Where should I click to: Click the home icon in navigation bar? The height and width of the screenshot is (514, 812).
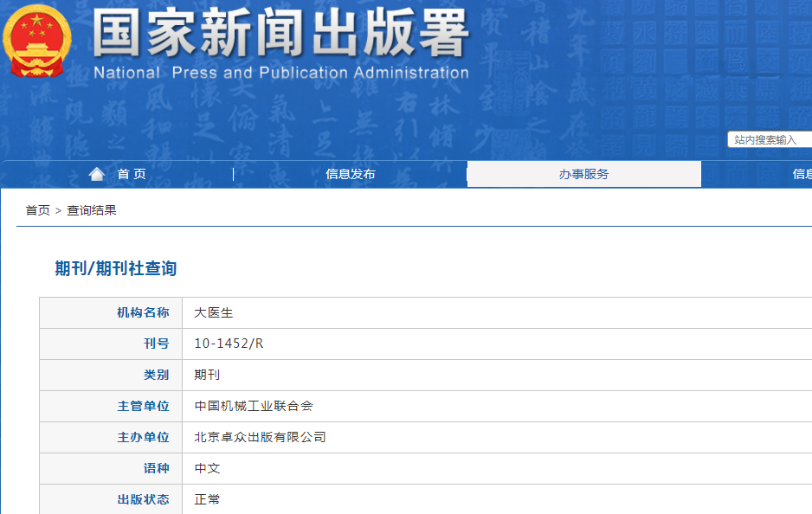[x=97, y=174]
